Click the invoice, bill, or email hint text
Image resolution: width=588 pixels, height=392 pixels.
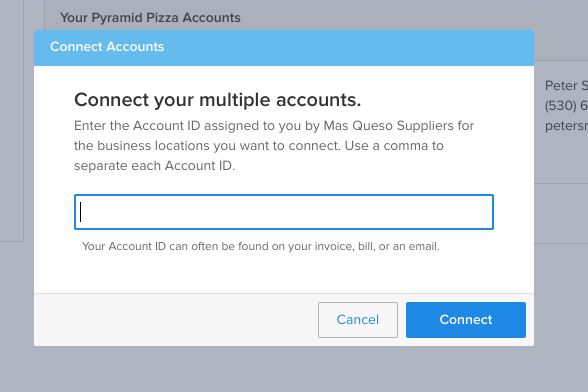[261, 246]
